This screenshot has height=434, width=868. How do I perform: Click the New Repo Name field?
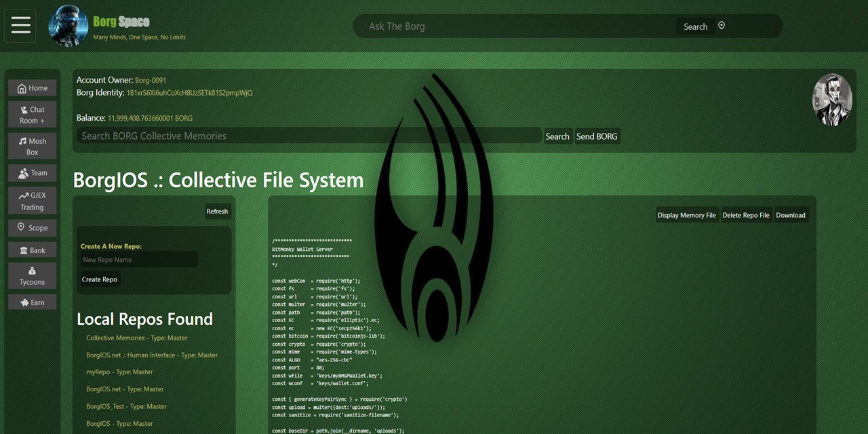[x=139, y=260]
